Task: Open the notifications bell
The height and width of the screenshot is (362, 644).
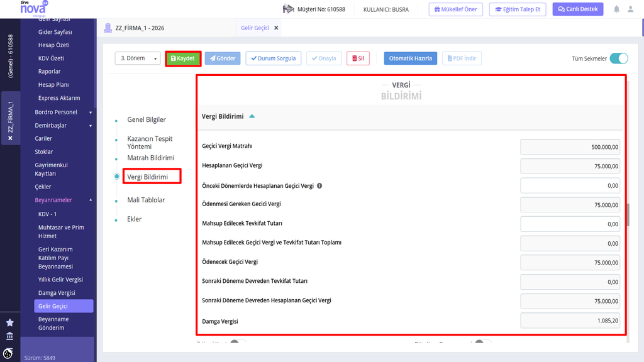Action: (616, 9)
